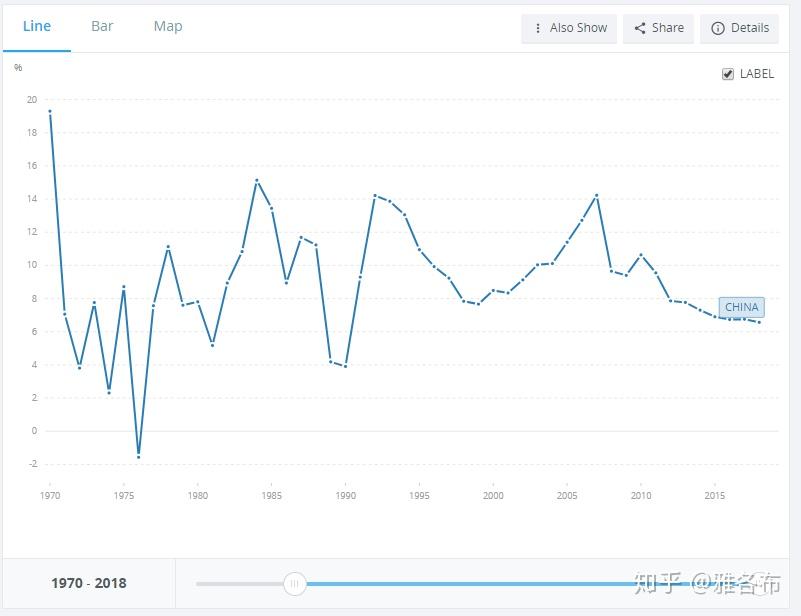Click the year range slider handle
The height and width of the screenshot is (616, 801).
295,583
